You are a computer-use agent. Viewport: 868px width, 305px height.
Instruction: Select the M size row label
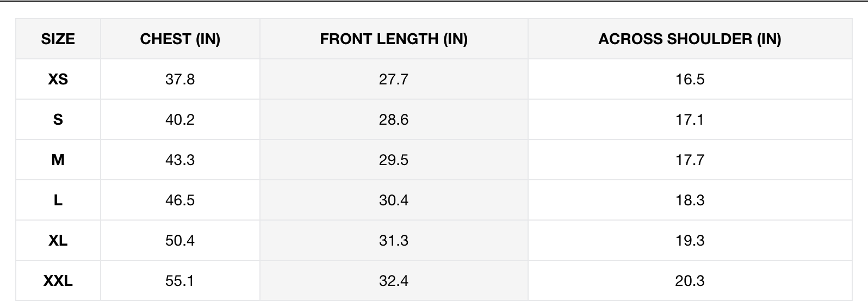pos(58,160)
